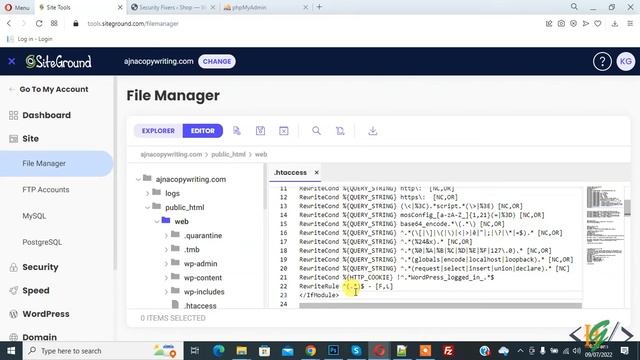The height and width of the screenshot is (360, 640).
Task: Open a new browser tab with plus
Action: tap(319, 7)
